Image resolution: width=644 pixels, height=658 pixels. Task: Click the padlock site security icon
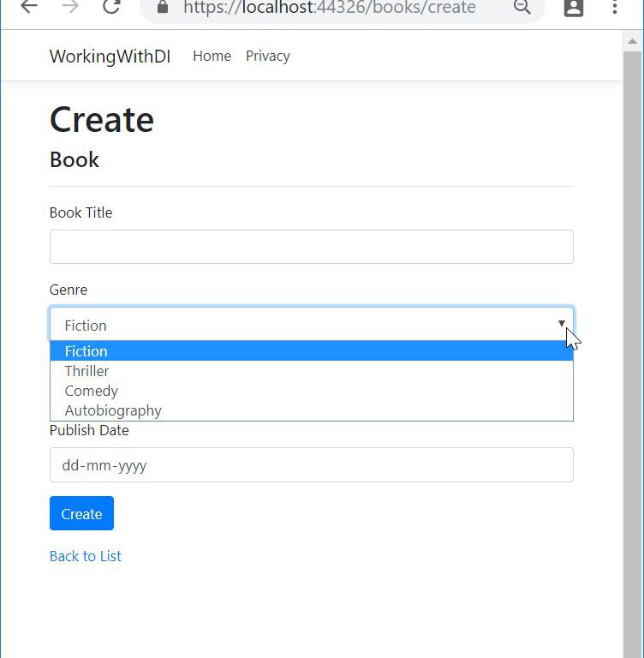164,8
